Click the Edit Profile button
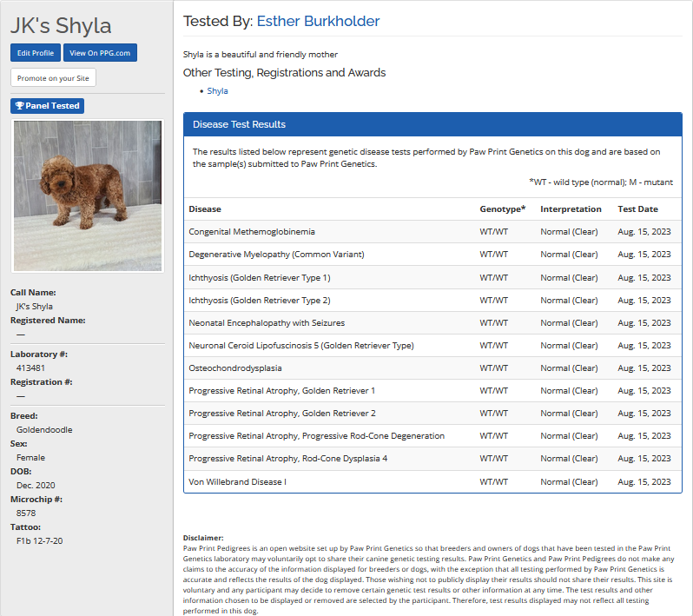 (x=36, y=53)
